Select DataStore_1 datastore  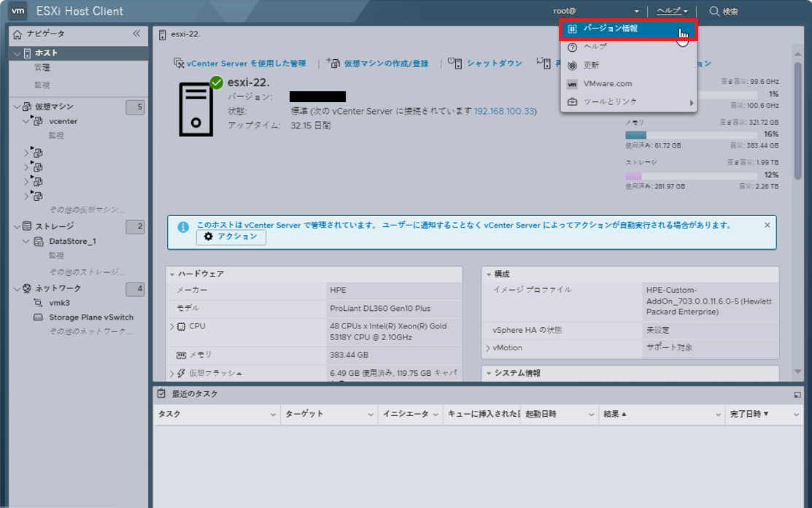pos(72,242)
